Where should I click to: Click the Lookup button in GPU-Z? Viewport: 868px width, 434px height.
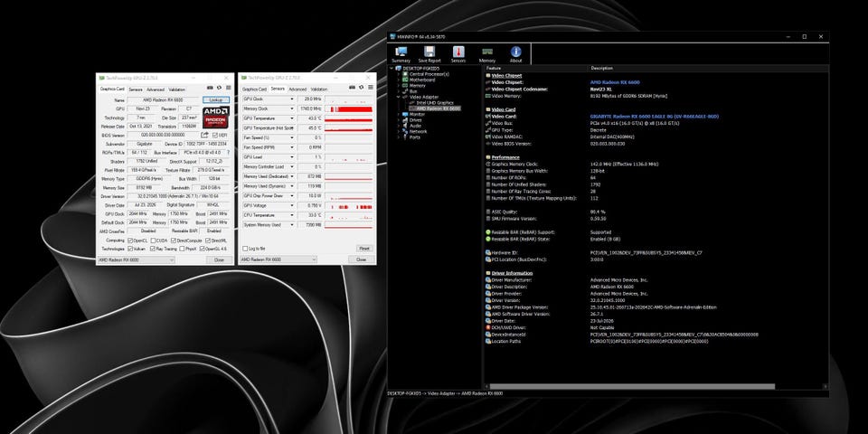[216, 99]
